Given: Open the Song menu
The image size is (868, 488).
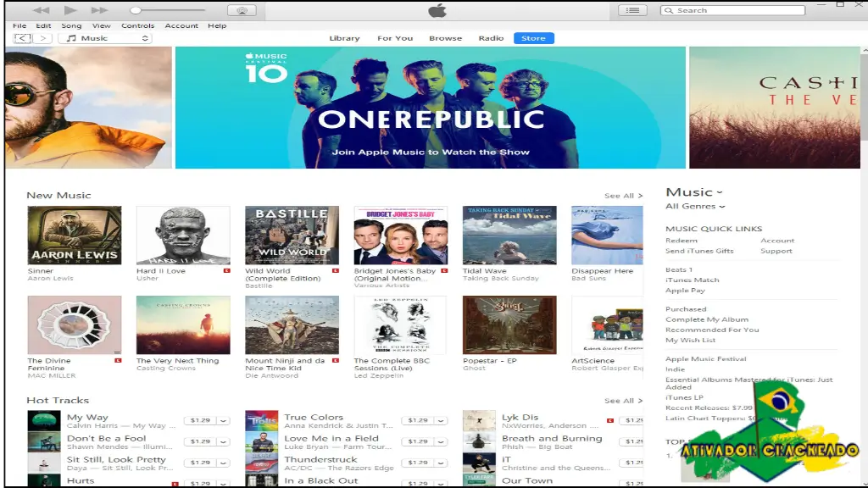Looking at the screenshot, I should (71, 25).
